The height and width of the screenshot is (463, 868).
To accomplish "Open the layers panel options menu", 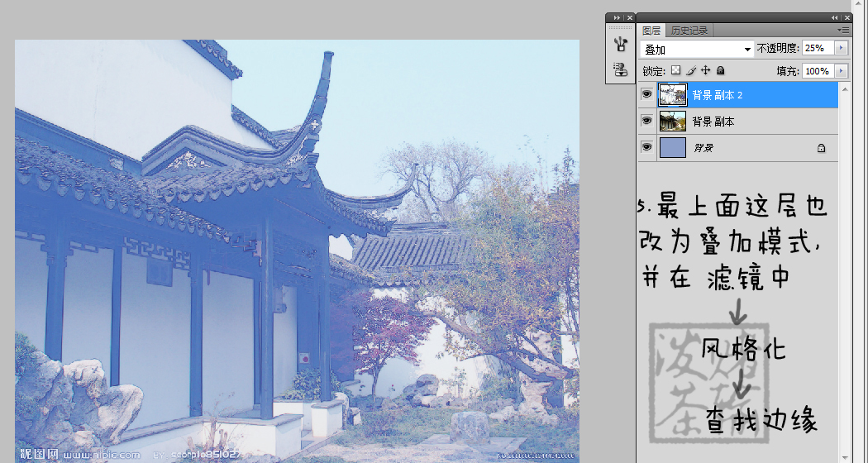I will [843, 30].
